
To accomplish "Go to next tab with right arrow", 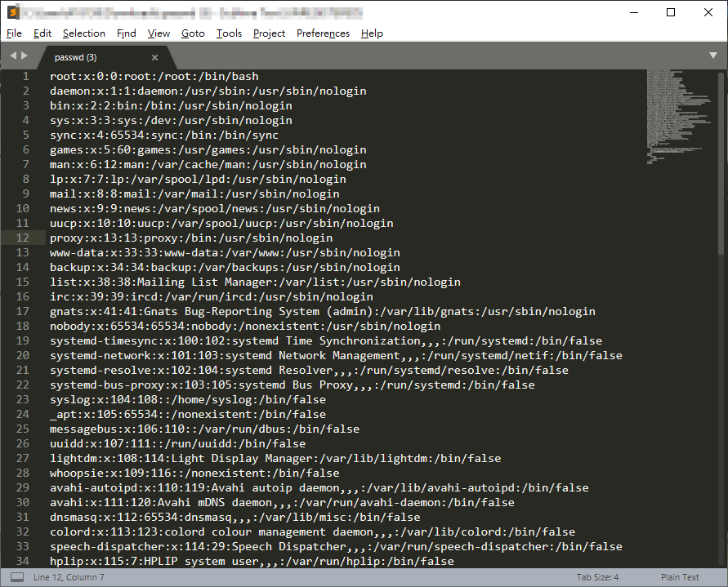I will [25, 56].
